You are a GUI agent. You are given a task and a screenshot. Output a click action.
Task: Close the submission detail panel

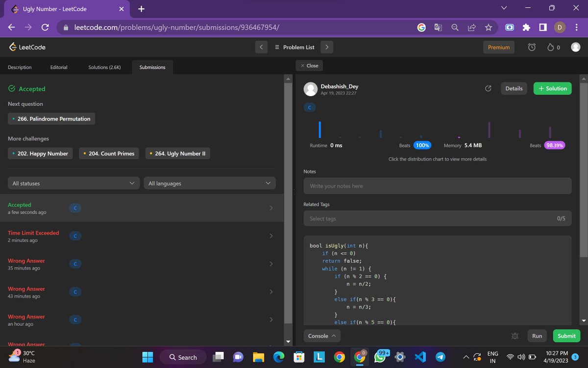coord(310,65)
